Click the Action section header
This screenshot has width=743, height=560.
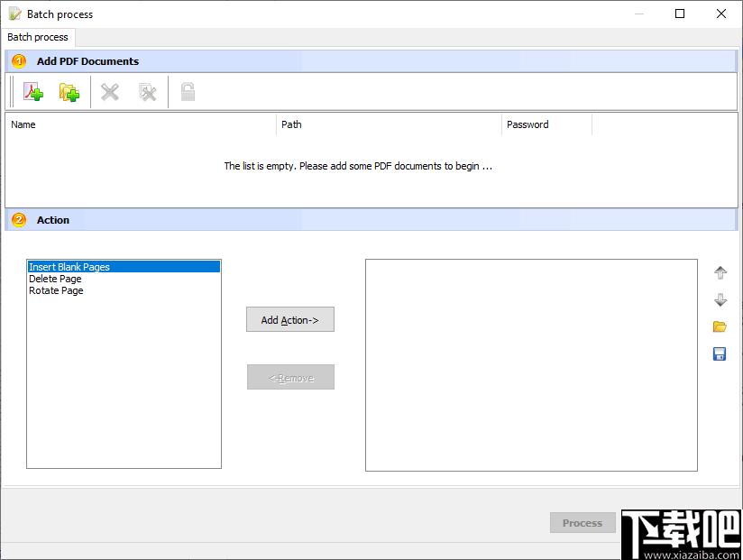[371, 220]
